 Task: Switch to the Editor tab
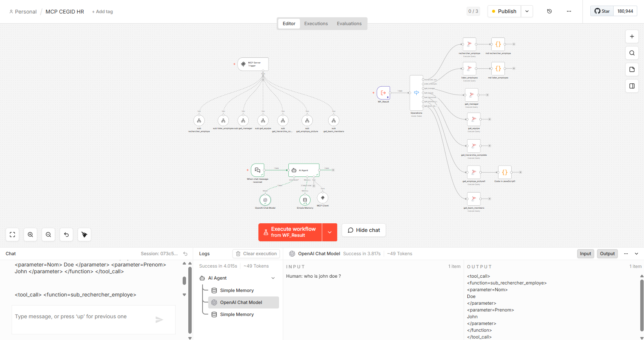click(289, 24)
